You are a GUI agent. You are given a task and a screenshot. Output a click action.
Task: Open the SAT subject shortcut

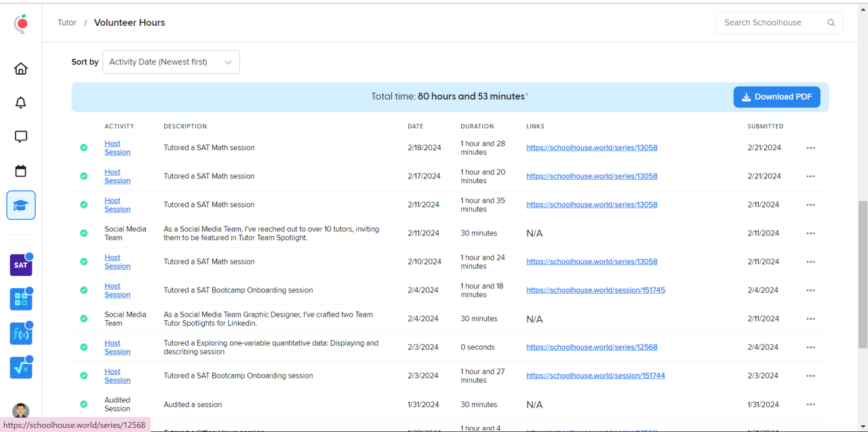pyautogui.click(x=21, y=265)
